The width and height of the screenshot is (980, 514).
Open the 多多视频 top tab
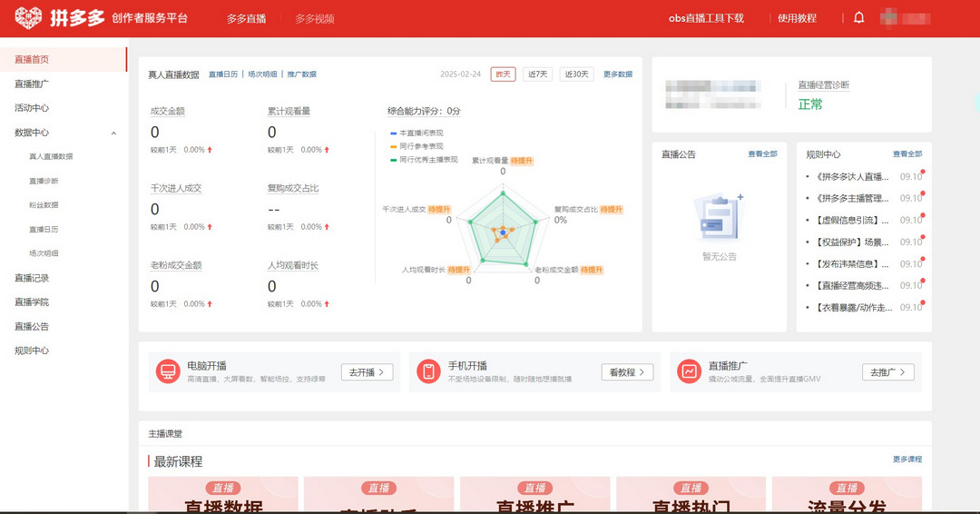[314, 18]
